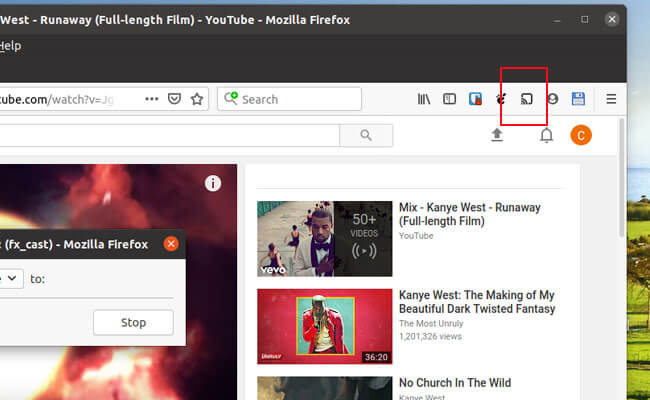Focus the Firefox Search box

289,99
